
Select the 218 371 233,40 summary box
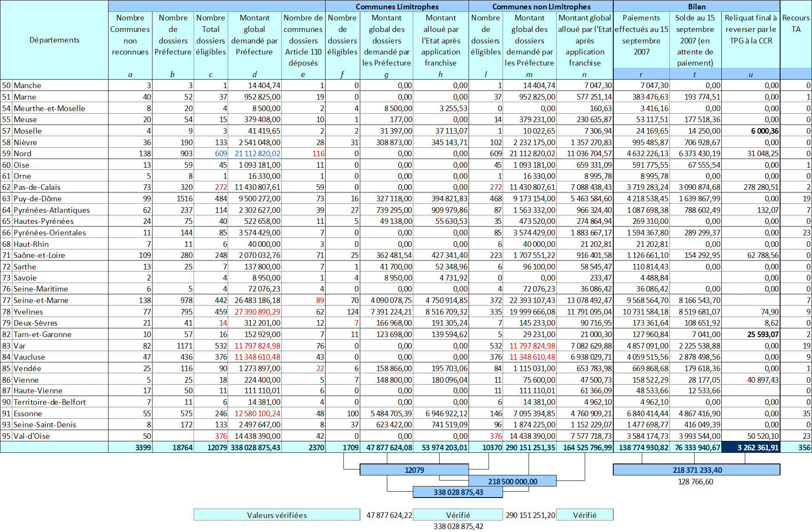click(x=697, y=470)
